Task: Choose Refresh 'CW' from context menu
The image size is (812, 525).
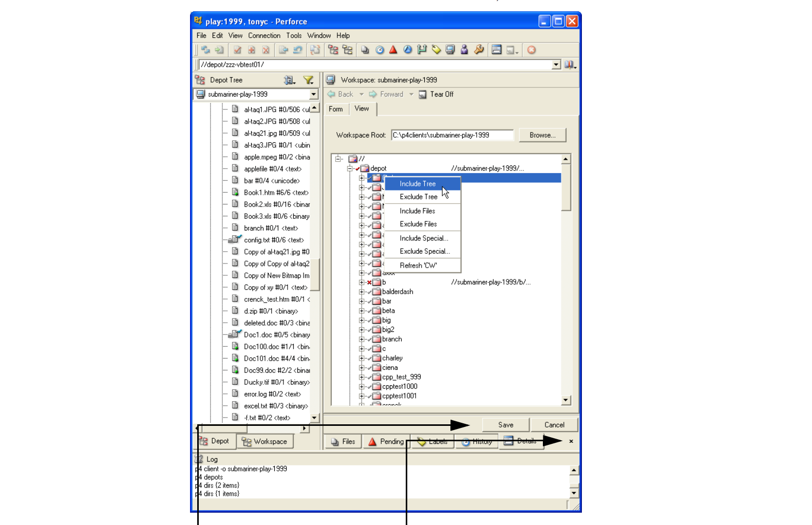Action: 422,266
